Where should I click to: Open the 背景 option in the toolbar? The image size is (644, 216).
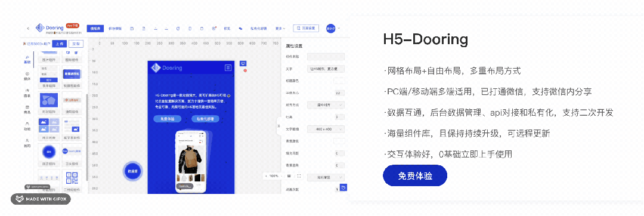(227, 28)
